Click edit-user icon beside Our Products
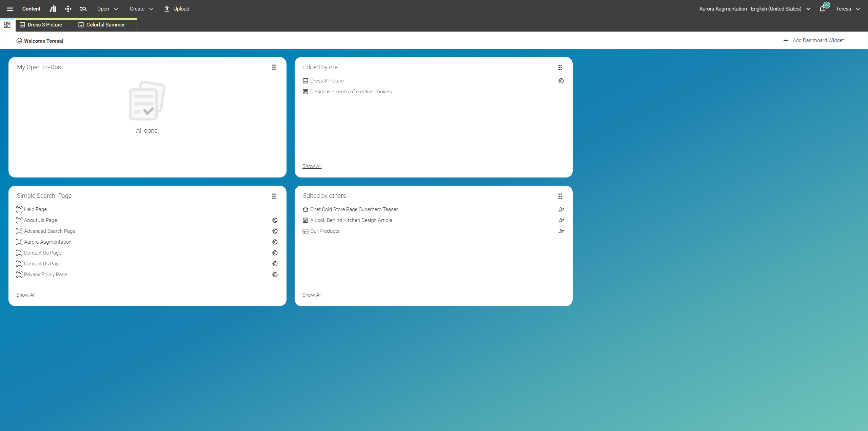 coord(561,231)
